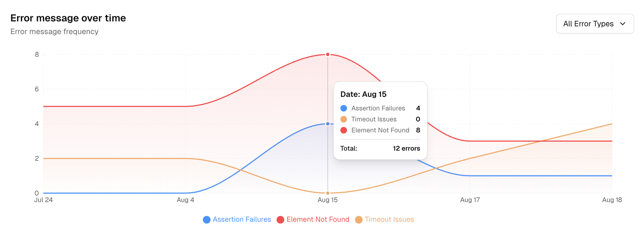Click the orange Timeout Issues legend dot
The height and width of the screenshot is (233, 644).
click(x=359, y=220)
